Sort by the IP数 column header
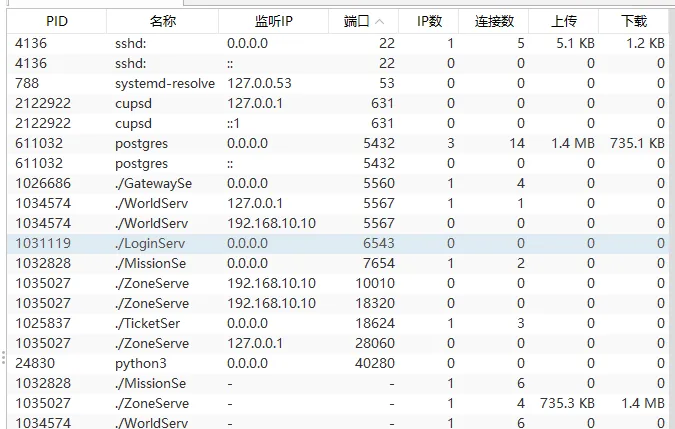 click(x=429, y=21)
